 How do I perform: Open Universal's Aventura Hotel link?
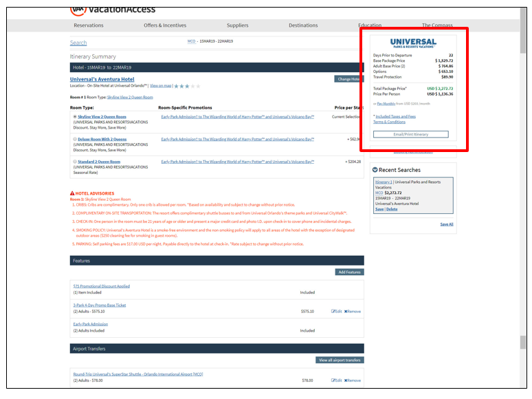click(x=102, y=79)
